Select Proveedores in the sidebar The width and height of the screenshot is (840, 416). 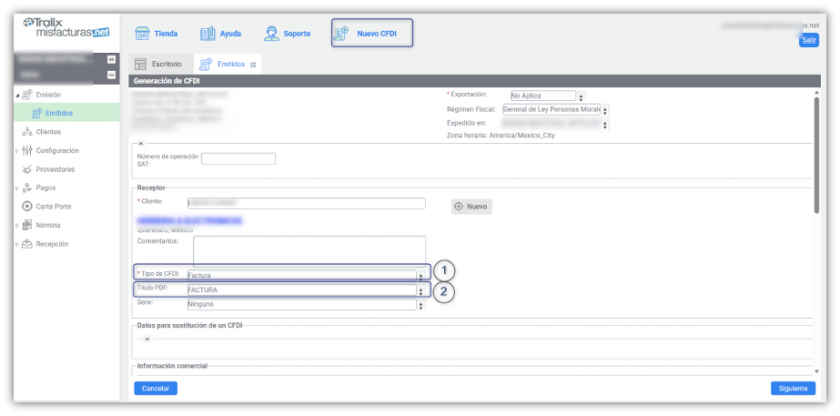[54, 169]
